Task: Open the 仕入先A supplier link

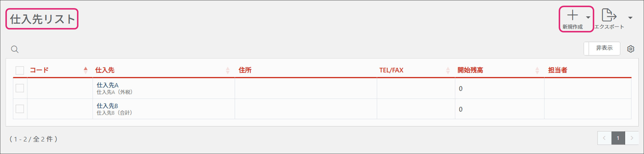Action: click(108, 85)
